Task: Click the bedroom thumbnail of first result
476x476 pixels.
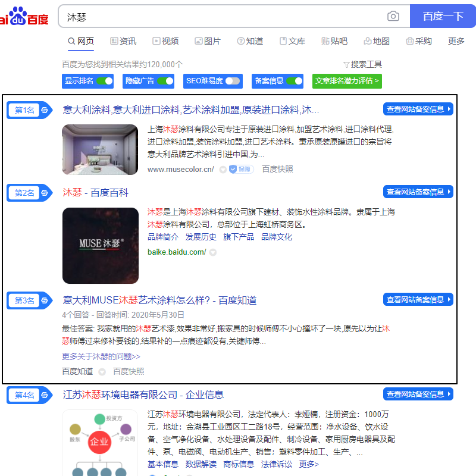Action: pos(100,150)
